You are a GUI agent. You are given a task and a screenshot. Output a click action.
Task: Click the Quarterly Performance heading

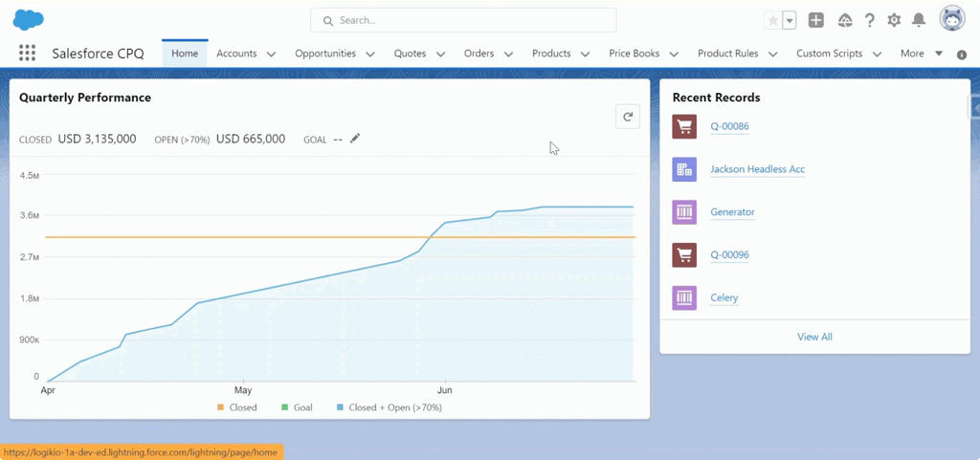pyautogui.click(x=85, y=98)
